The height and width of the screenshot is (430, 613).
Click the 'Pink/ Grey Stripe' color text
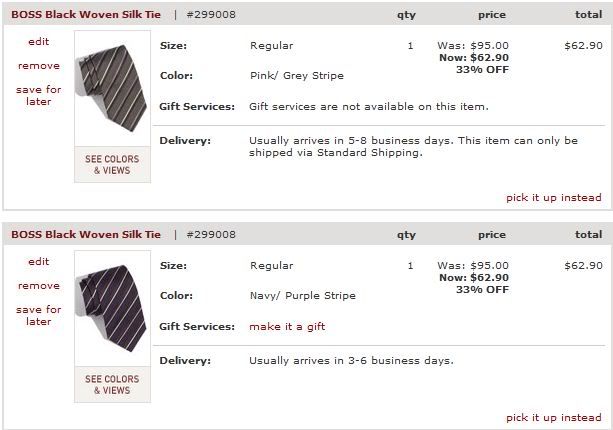click(x=296, y=76)
